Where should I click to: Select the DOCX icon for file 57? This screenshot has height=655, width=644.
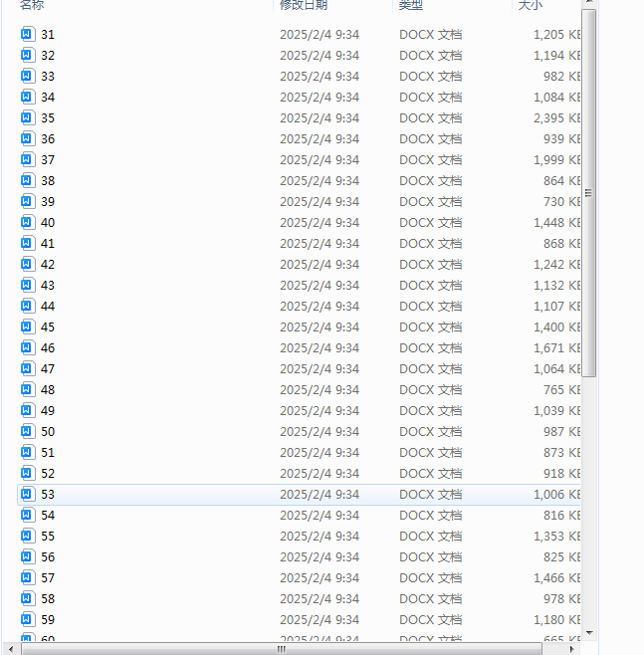pos(27,577)
